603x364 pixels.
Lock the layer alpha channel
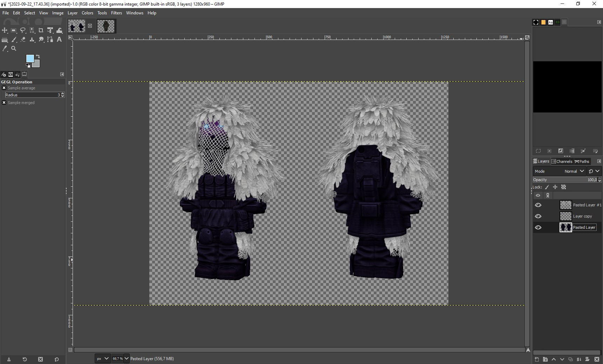[563, 187]
